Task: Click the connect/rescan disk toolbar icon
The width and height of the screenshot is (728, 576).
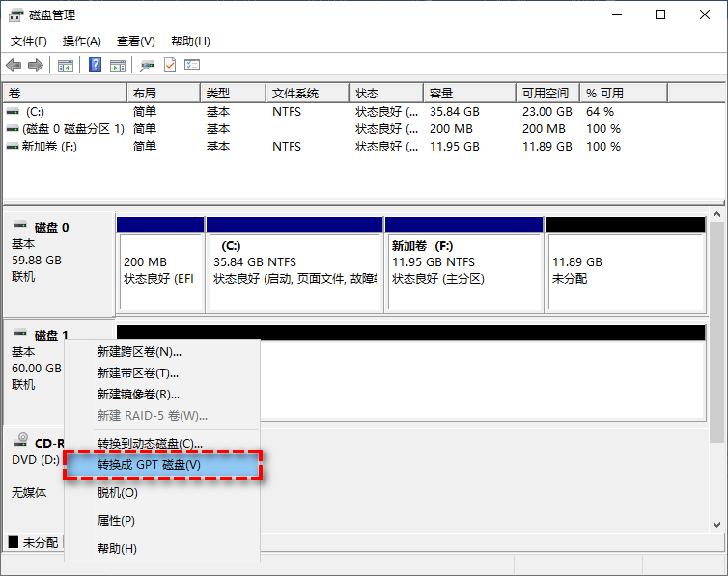Action: tap(147, 65)
